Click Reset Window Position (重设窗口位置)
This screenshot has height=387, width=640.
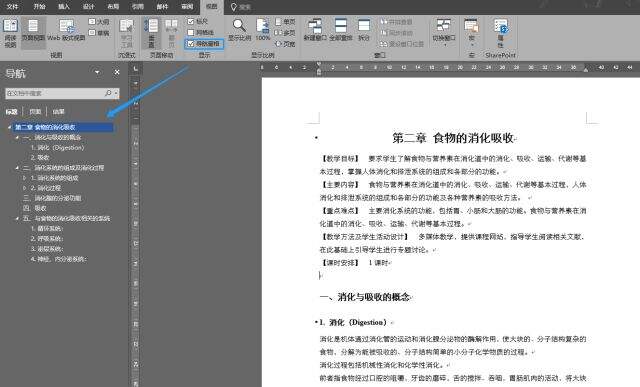tap(402, 44)
